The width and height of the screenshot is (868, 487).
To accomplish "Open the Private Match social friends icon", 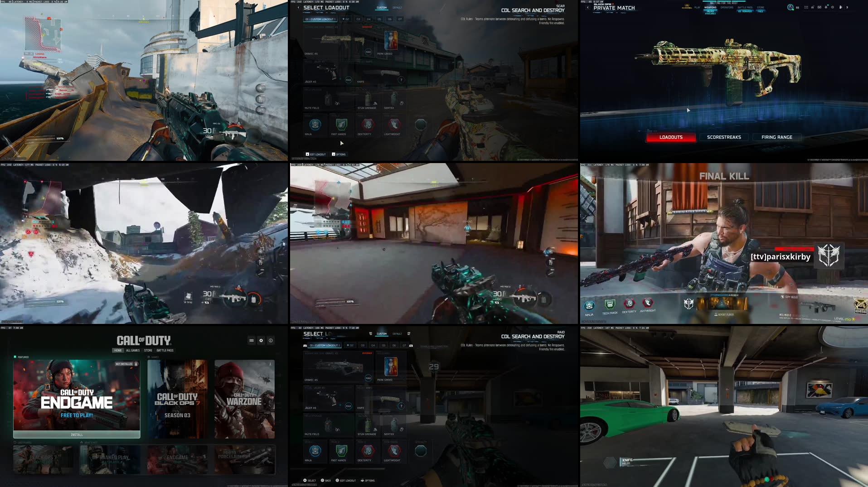I will 841,7.
